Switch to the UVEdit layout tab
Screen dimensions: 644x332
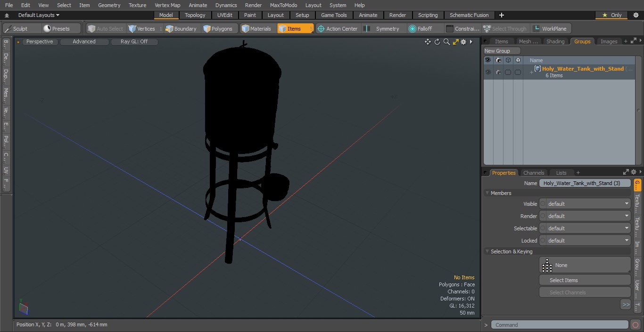pyautogui.click(x=224, y=15)
